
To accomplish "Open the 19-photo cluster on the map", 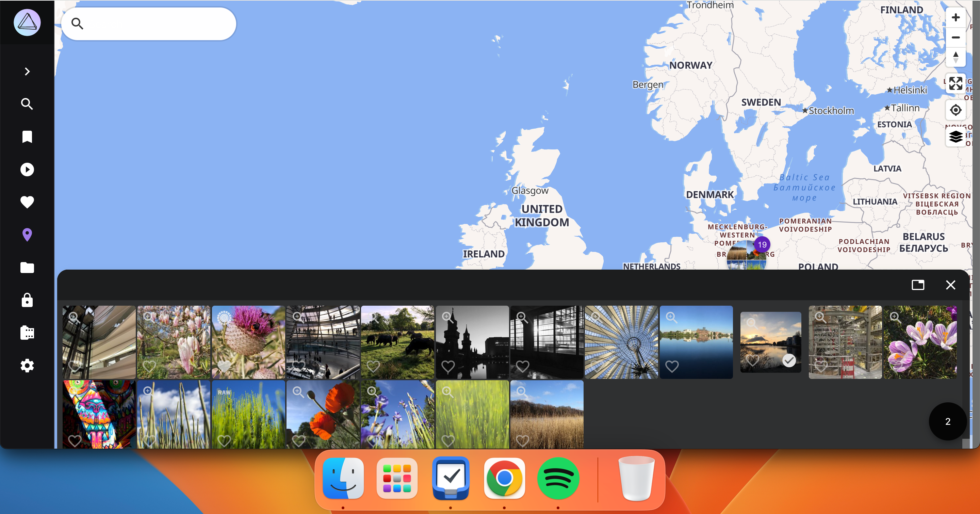I will (x=747, y=254).
